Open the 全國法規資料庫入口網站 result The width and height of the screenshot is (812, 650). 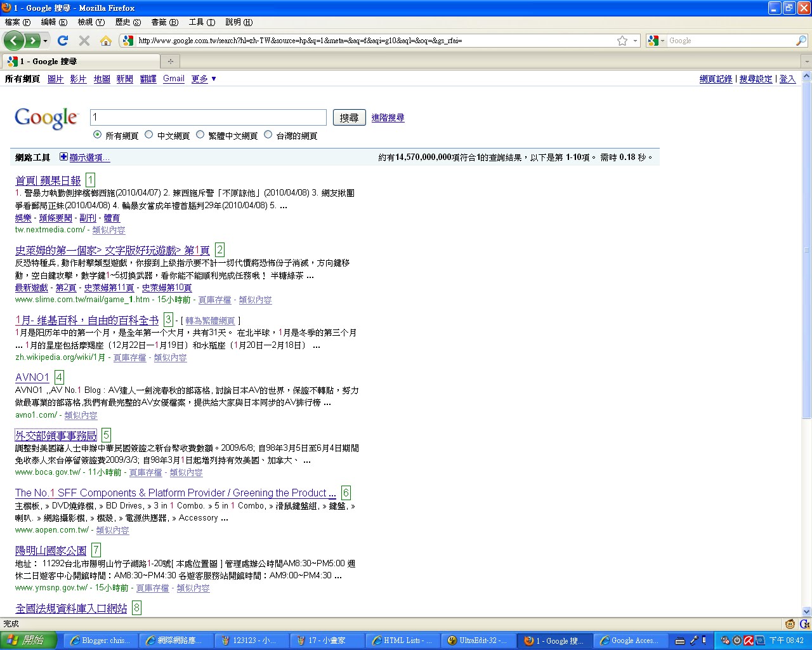(71, 608)
